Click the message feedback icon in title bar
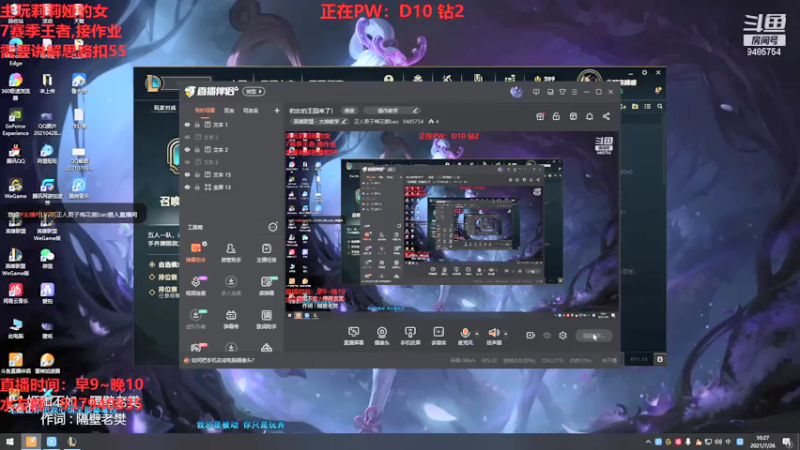Screen dimensions: 800x450 pyautogui.click(x=536, y=92)
